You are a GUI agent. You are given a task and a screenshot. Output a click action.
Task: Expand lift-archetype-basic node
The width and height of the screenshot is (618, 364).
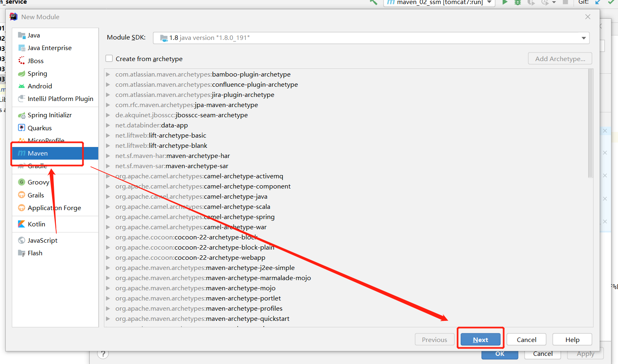pos(108,136)
